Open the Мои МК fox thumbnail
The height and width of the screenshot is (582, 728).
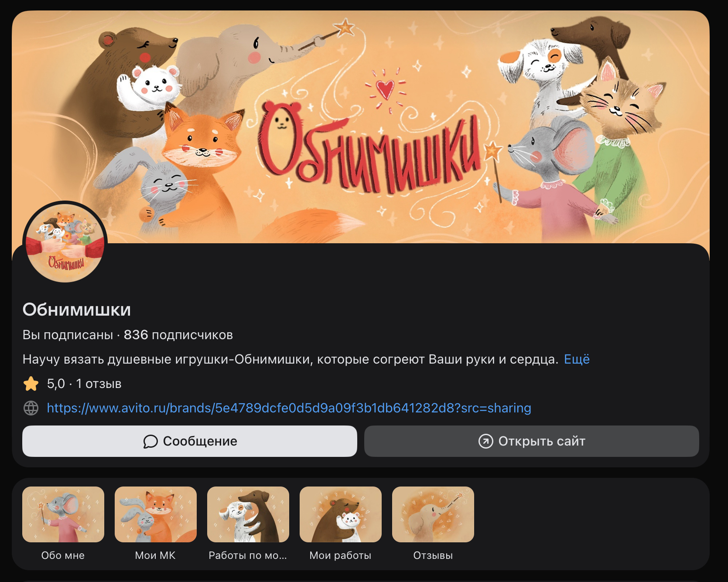point(156,514)
